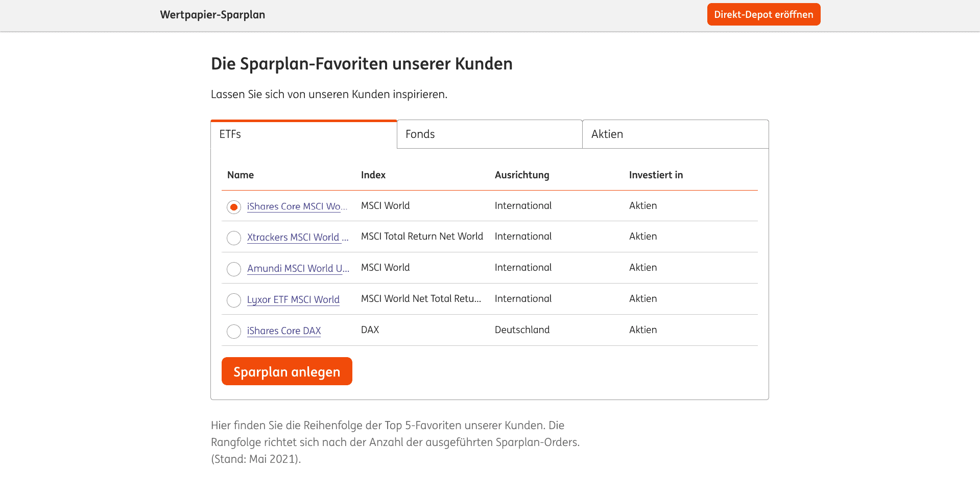This screenshot has width=980, height=492.
Task: Click the MSCI World Net Total Retu... cell
Action: click(x=421, y=299)
